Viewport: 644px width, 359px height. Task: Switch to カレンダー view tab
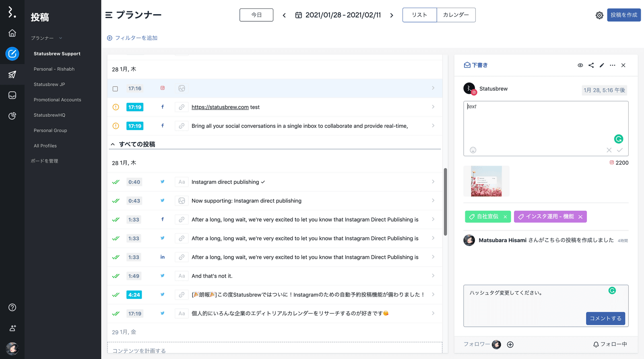click(x=456, y=15)
